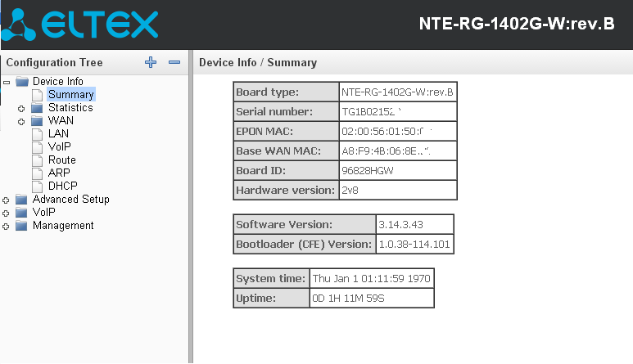The image size is (633, 364).
Task: Click the LAN page icon
Action: [37, 134]
